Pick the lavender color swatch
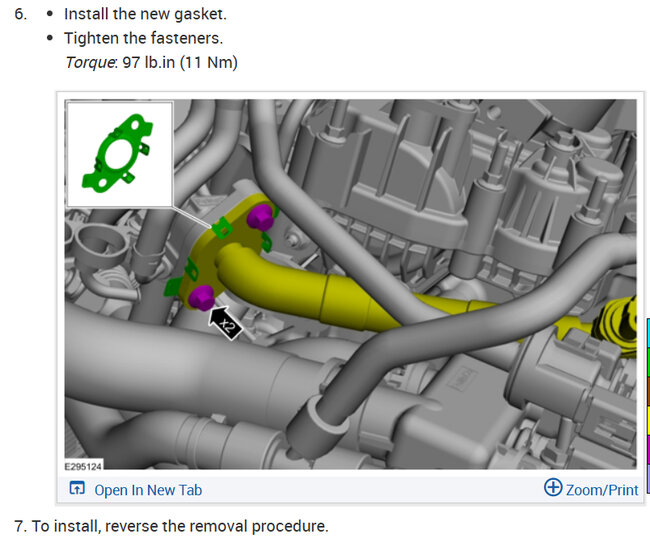The width and height of the screenshot is (650, 551). [x=648, y=478]
